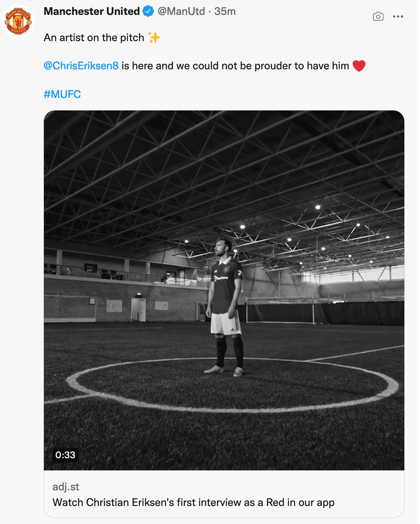Click the 0:33 video duration badge

65,455
